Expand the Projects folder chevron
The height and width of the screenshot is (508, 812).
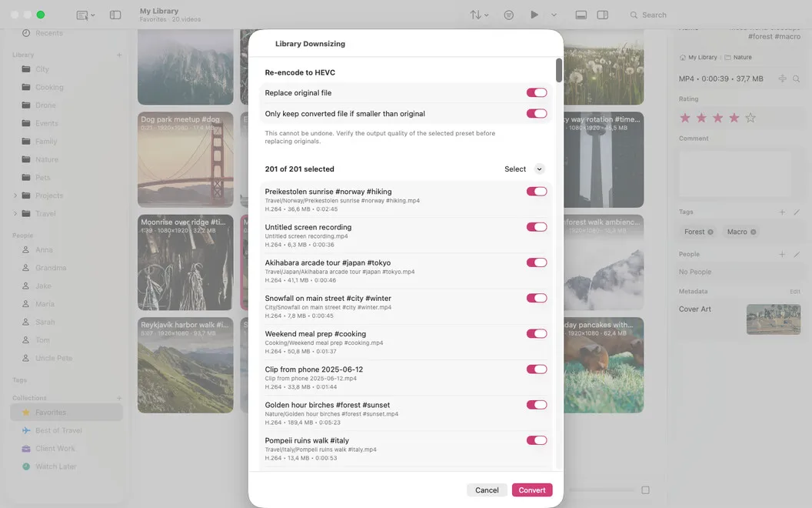[15, 196]
